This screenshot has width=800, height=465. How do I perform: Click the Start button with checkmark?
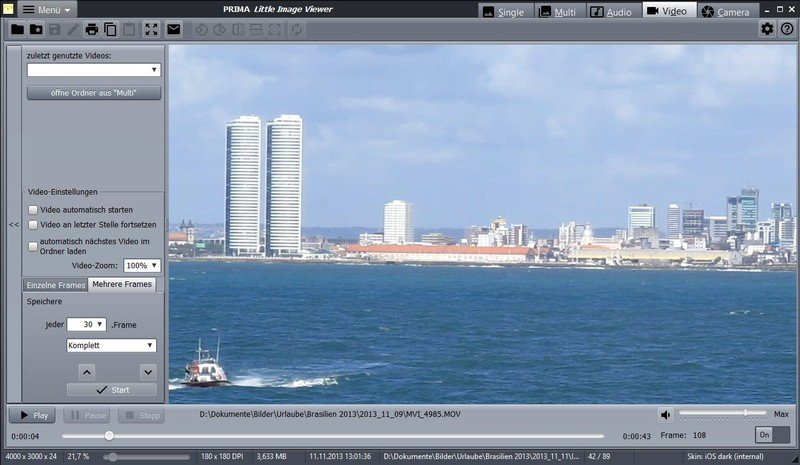[112, 390]
